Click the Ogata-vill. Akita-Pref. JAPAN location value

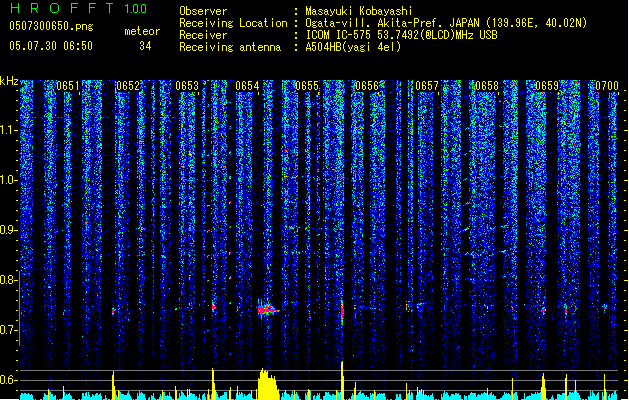446,23
